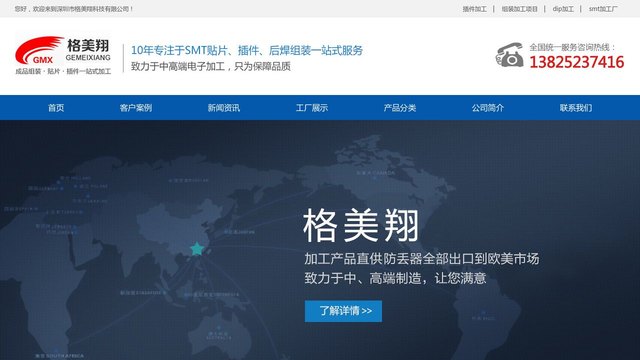Select 工厂展示 in the navigation bar
This screenshot has height=360, width=640.
[x=312, y=108]
